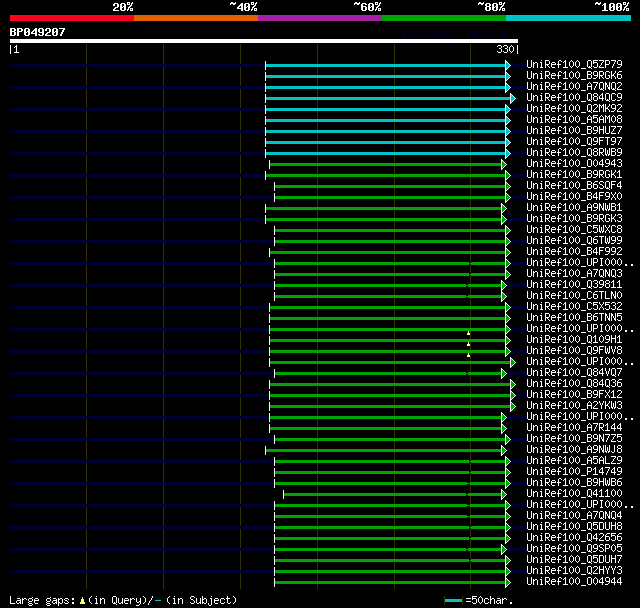The width and height of the screenshot is (640, 608).
Task: Select the UniRef100_Q2HYY3 label
Action: (574, 571)
